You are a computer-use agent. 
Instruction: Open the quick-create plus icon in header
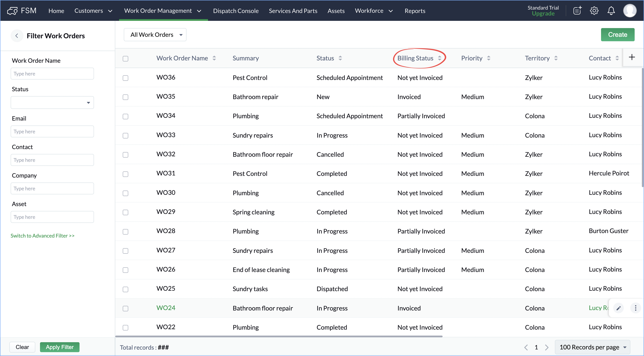(x=577, y=11)
